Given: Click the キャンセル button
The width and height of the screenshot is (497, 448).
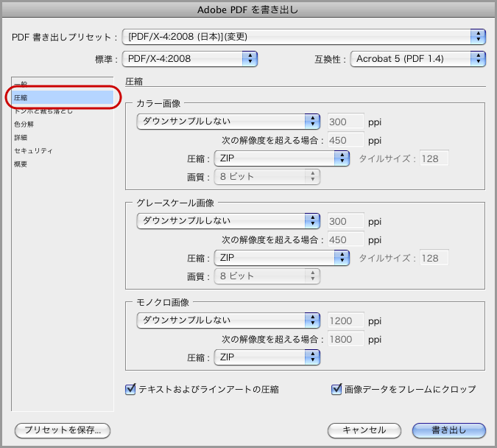Looking at the screenshot, I should tap(364, 430).
